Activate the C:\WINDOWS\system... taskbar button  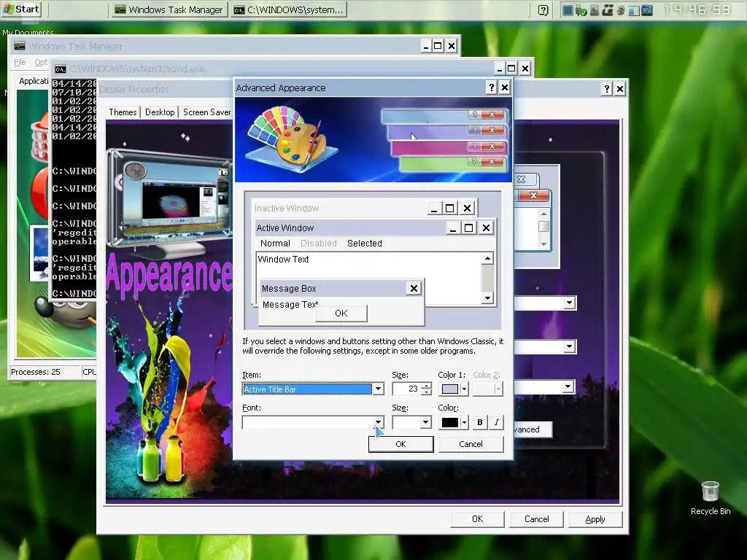pyautogui.click(x=289, y=9)
